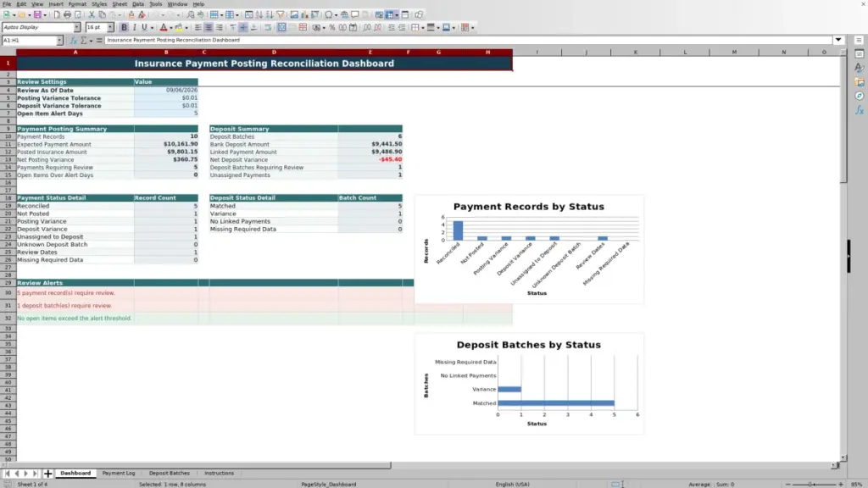The image size is (868, 488).
Task: Click the Function Wizard fx icon
Action: [x=73, y=40]
